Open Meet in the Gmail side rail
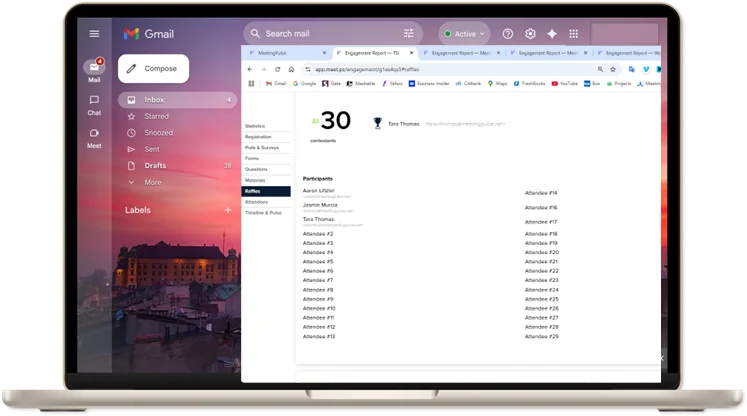The height and width of the screenshot is (416, 747). 94,138
